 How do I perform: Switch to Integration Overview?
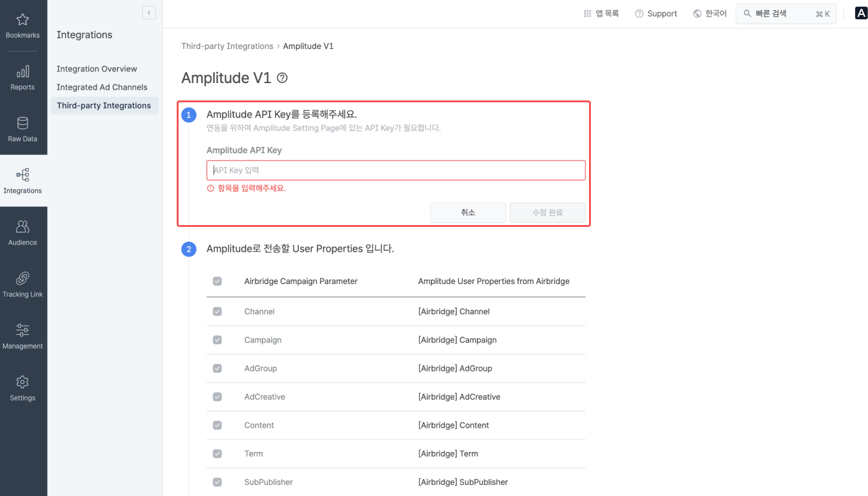(x=97, y=69)
